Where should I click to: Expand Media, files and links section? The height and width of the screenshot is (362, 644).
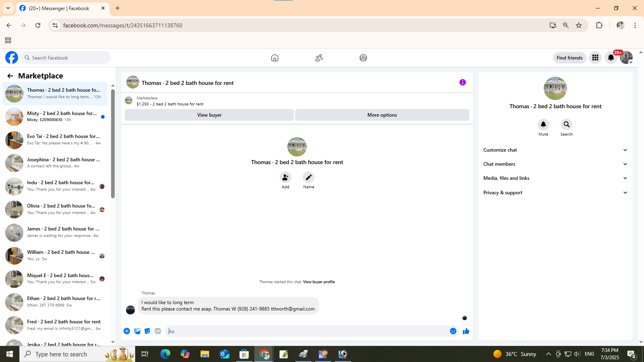click(555, 178)
